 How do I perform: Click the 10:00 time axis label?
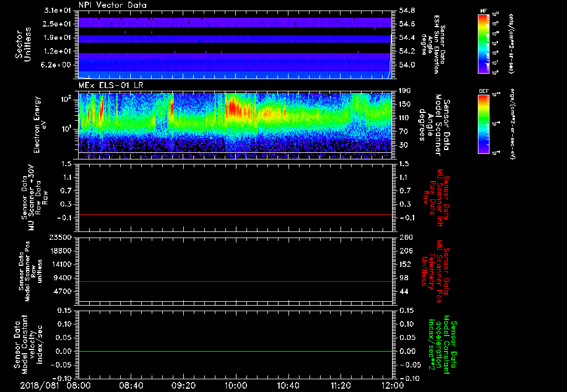[236, 385]
